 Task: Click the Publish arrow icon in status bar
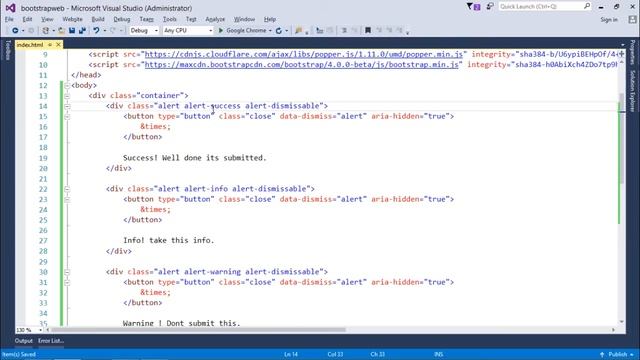pyautogui.click(x=602, y=354)
